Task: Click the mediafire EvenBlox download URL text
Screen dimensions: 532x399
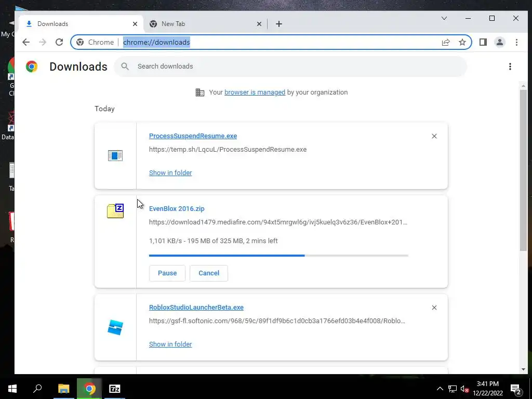Action: pyautogui.click(x=278, y=222)
